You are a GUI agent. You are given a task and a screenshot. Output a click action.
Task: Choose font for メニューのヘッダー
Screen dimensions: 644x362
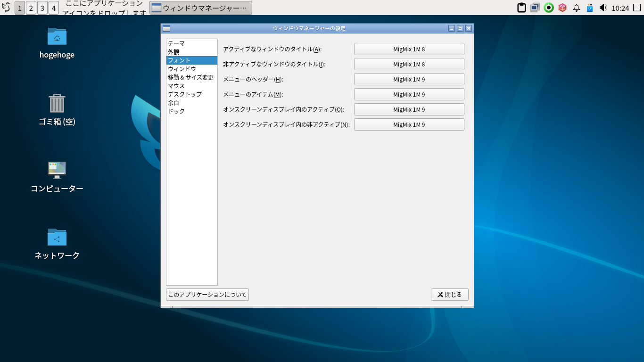[409, 79]
